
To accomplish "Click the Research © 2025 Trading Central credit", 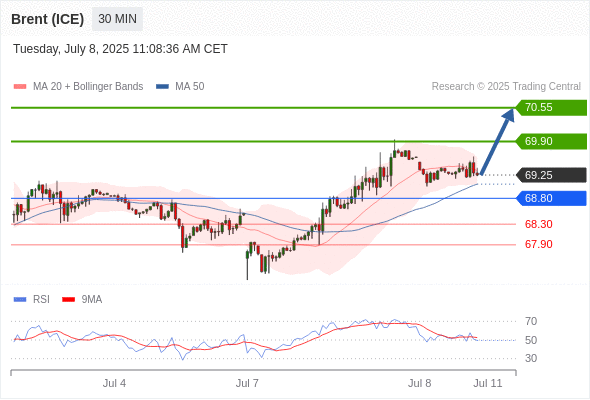I will (x=506, y=87).
